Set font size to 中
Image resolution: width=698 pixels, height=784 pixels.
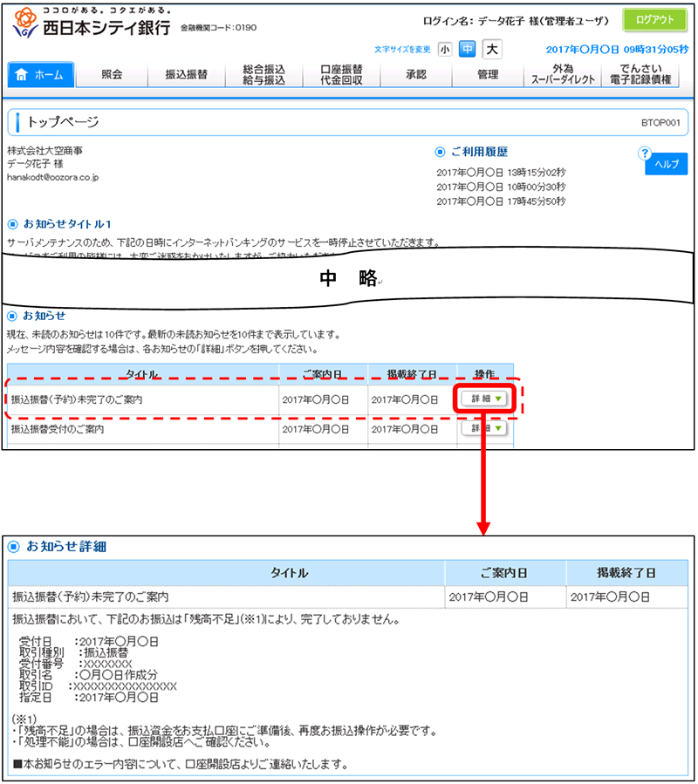point(468,49)
